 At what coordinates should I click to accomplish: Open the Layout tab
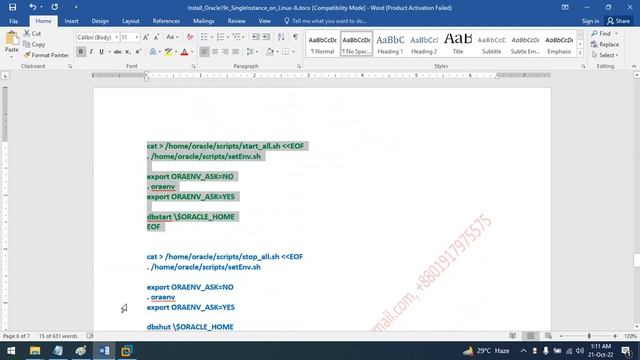pos(131,21)
